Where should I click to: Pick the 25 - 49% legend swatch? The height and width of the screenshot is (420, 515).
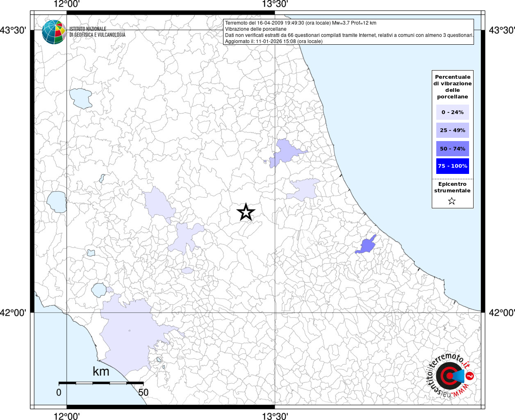coord(452,130)
